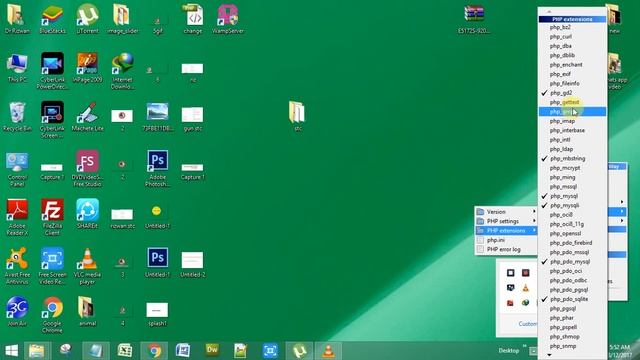The height and width of the screenshot is (360, 640).
Task: Open VLC from the taskbar
Action: [328, 351]
